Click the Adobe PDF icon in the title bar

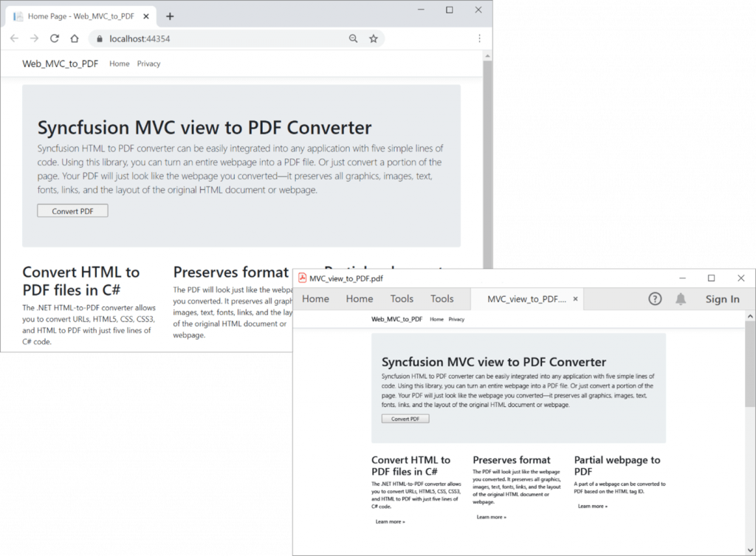click(303, 278)
